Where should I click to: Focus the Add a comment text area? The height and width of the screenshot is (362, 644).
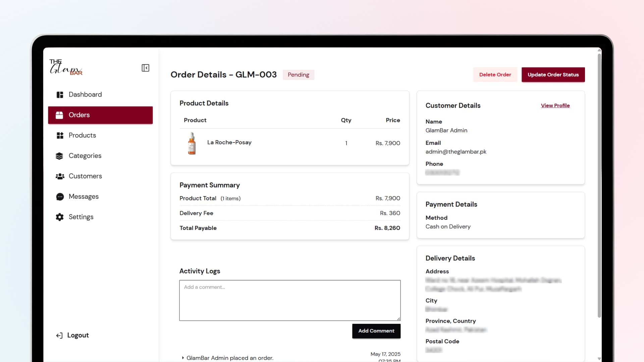pos(290,300)
